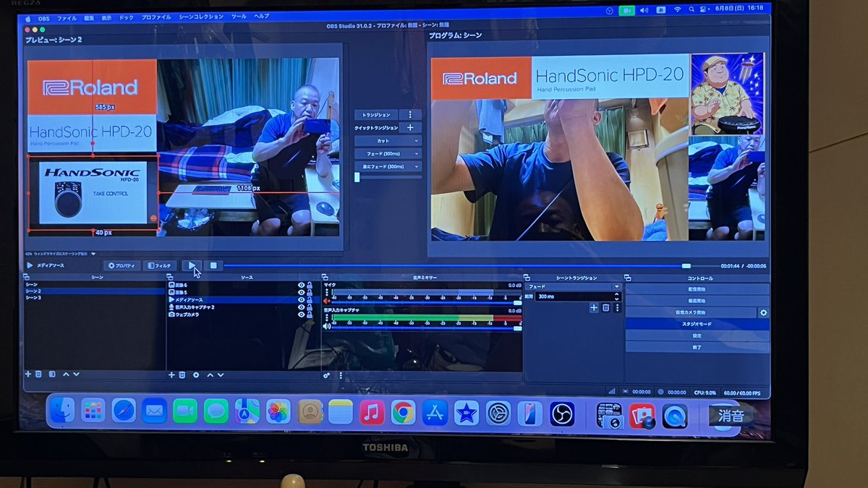Adjust 300 ms duration stepper arrows

(617, 296)
